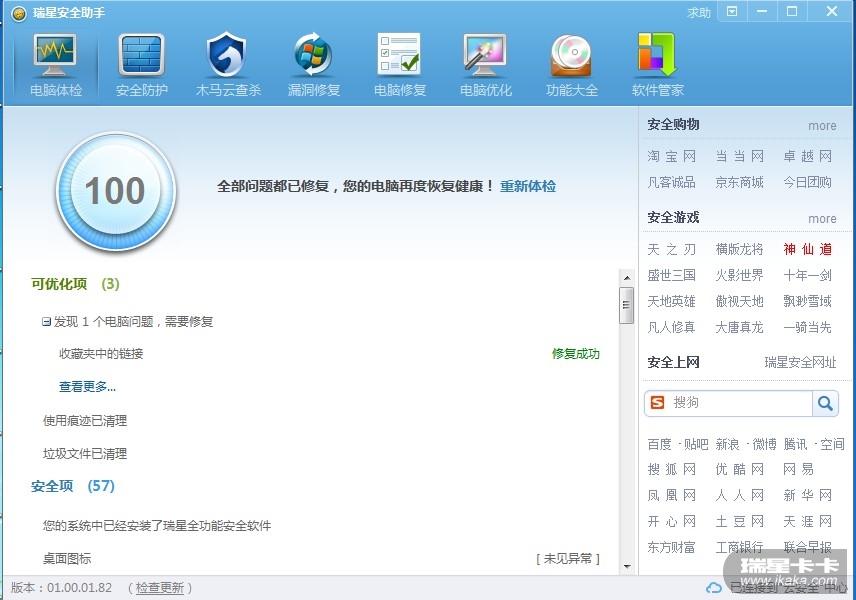Image resolution: width=856 pixels, height=600 pixels.
Task: Click the list scroll down arrow
Action: pyautogui.click(x=627, y=567)
